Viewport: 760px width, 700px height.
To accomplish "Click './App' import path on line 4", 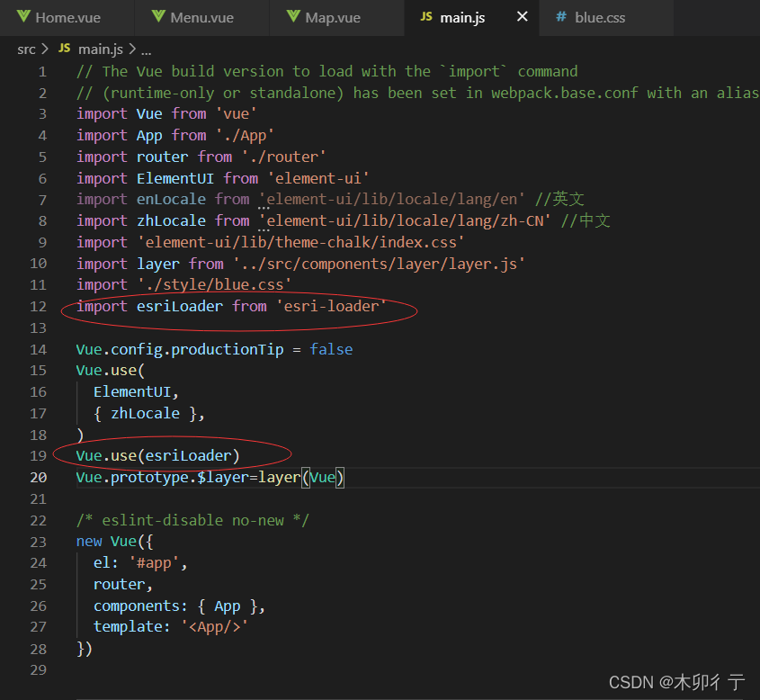I will click(245, 135).
